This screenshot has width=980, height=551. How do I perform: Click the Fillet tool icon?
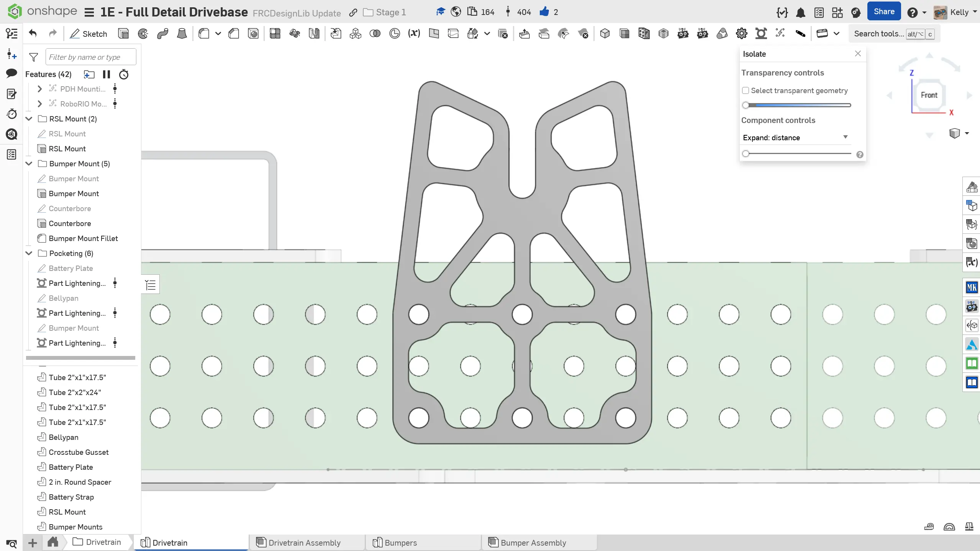204,34
